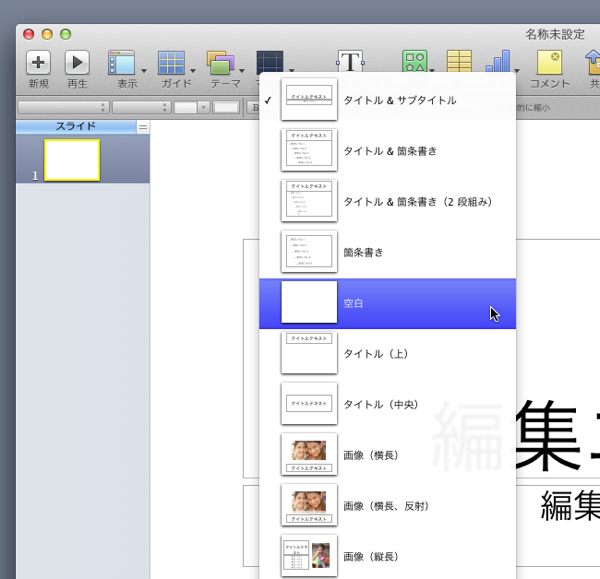Expand the ガイド dropdown arrow
The width and height of the screenshot is (600, 579).
click(193, 71)
